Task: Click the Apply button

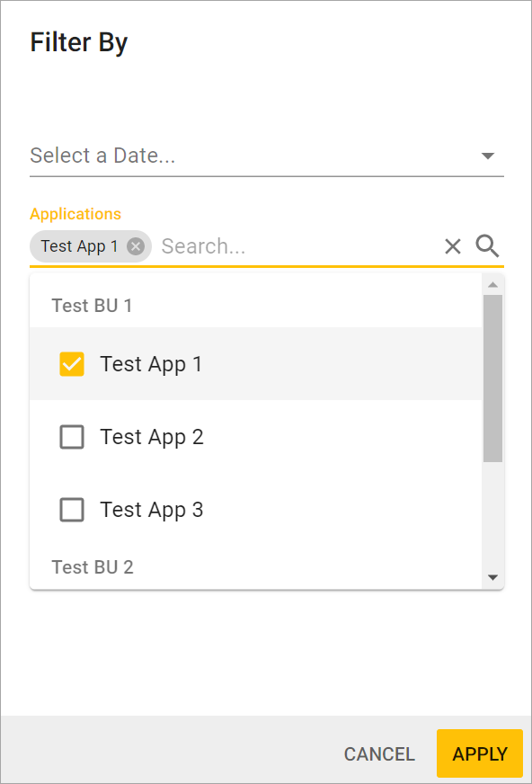Action: (x=480, y=753)
